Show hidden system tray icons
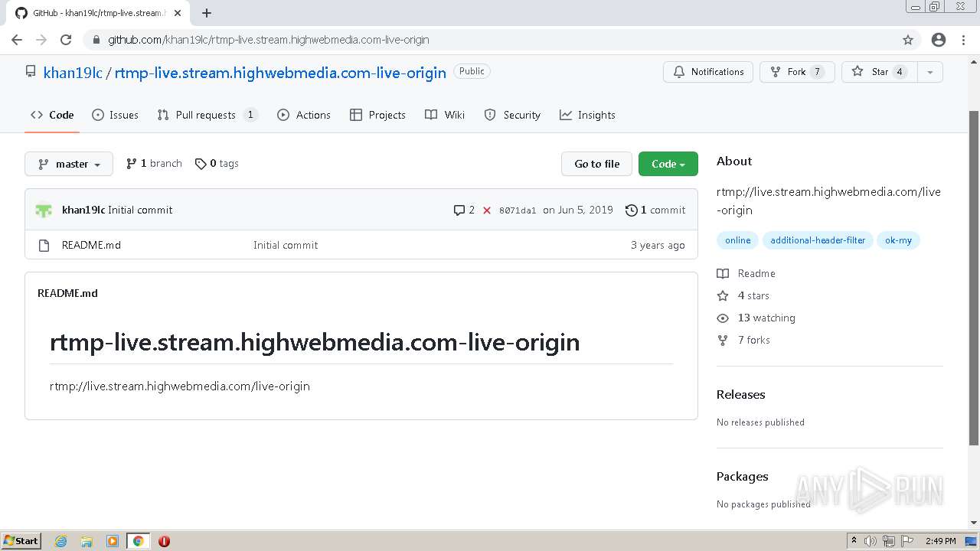Image resolution: width=980 pixels, height=551 pixels. click(854, 541)
